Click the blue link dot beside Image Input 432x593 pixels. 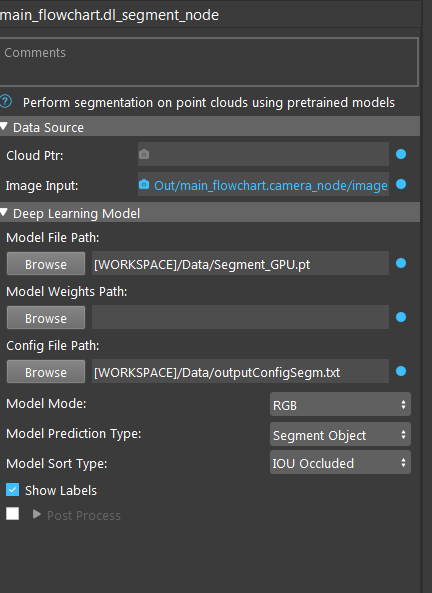click(x=401, y=184)
